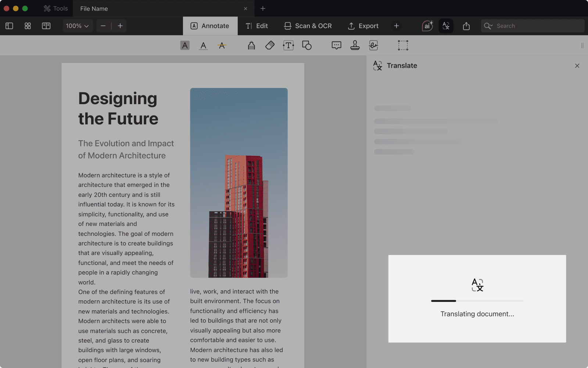
Task: Toggle the AI assistant panel
Action: [x=427, y=26]
